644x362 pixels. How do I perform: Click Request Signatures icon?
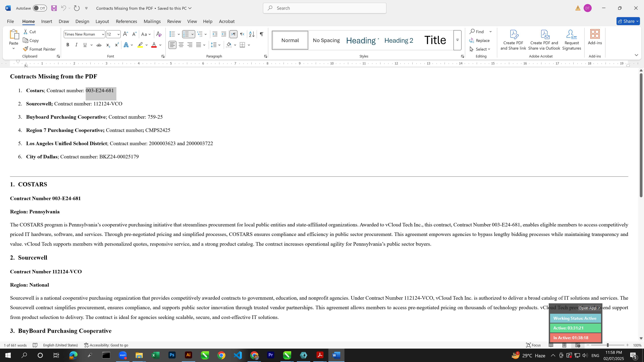572,40
